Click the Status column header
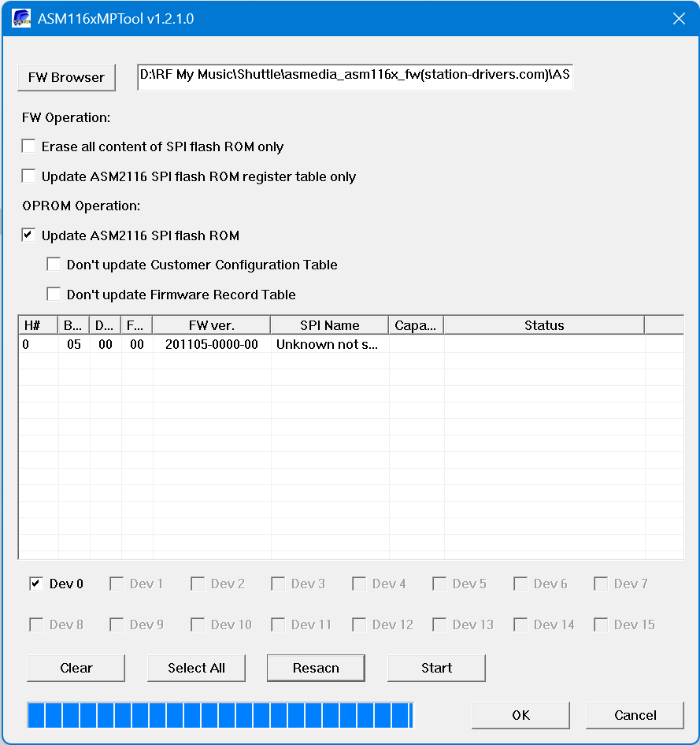Viewport: 700px width, 745px height. (x=543, y=325)
